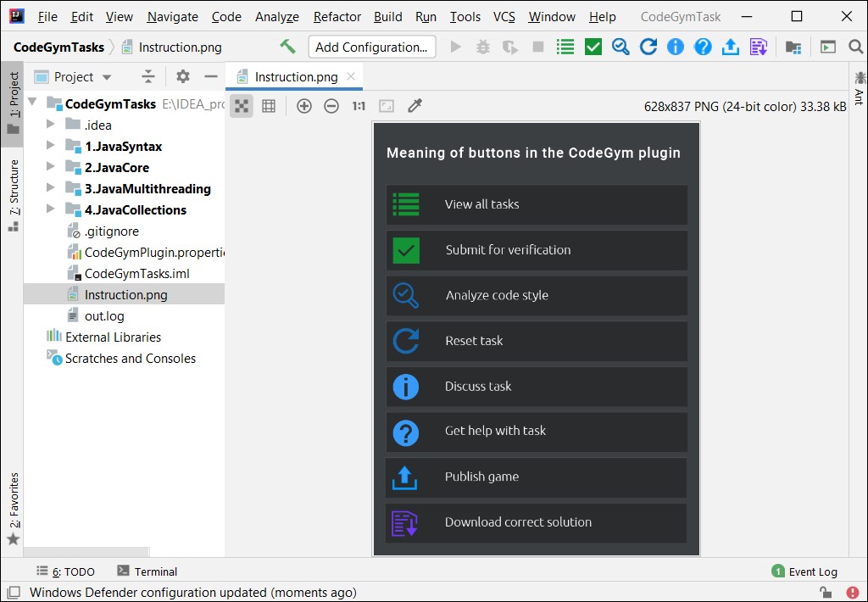Click the Get help question mark toolbar icon

pyautogui.click(x=703, y=47)
